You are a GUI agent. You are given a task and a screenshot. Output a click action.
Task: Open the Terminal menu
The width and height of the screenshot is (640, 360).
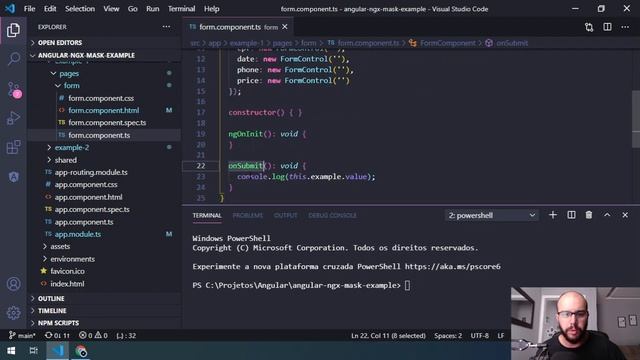point(181,9)
